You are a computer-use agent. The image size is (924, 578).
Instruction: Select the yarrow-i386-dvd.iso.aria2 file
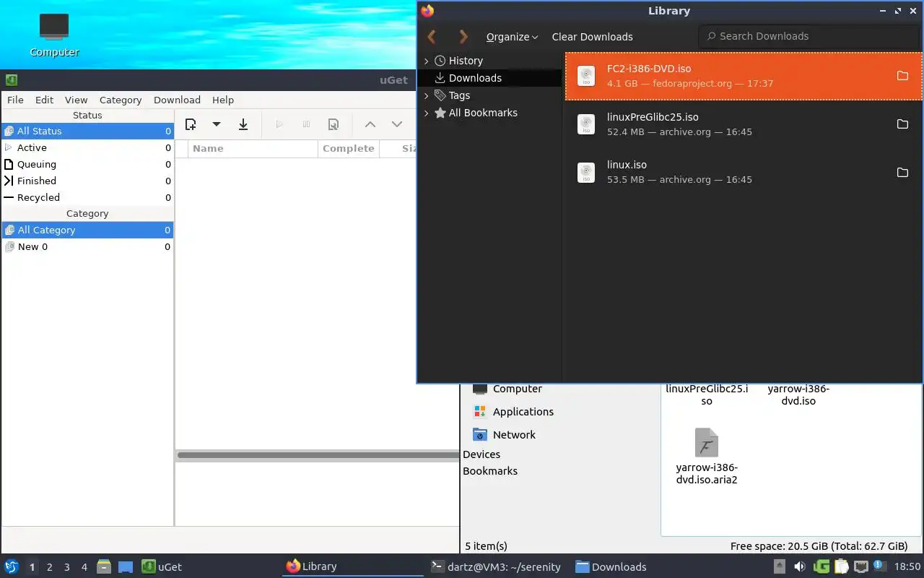707,457
